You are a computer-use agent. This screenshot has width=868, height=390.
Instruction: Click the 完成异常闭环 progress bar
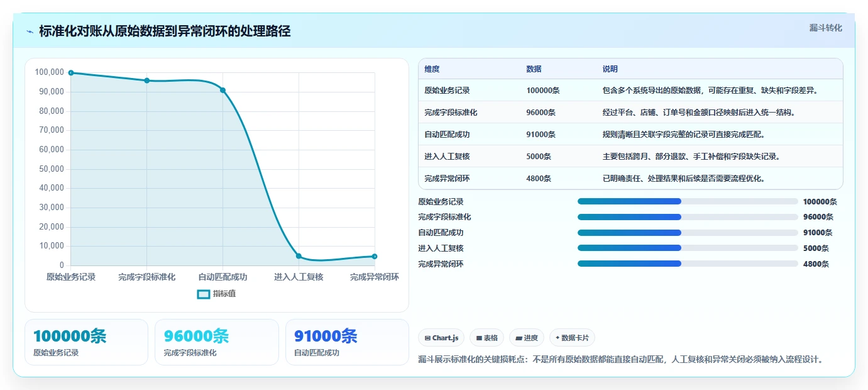(688, 264)
